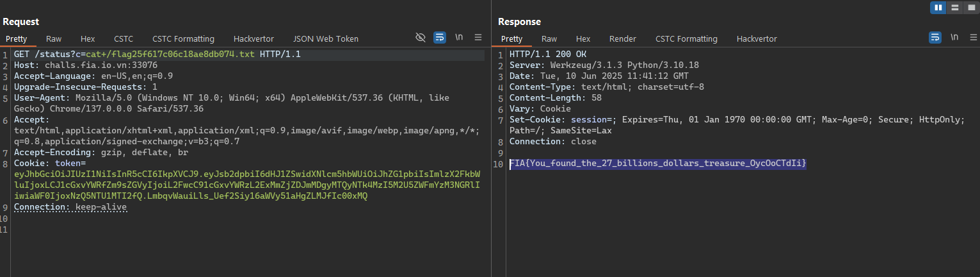Click the Connection: close header

click(x=553, y=142)
